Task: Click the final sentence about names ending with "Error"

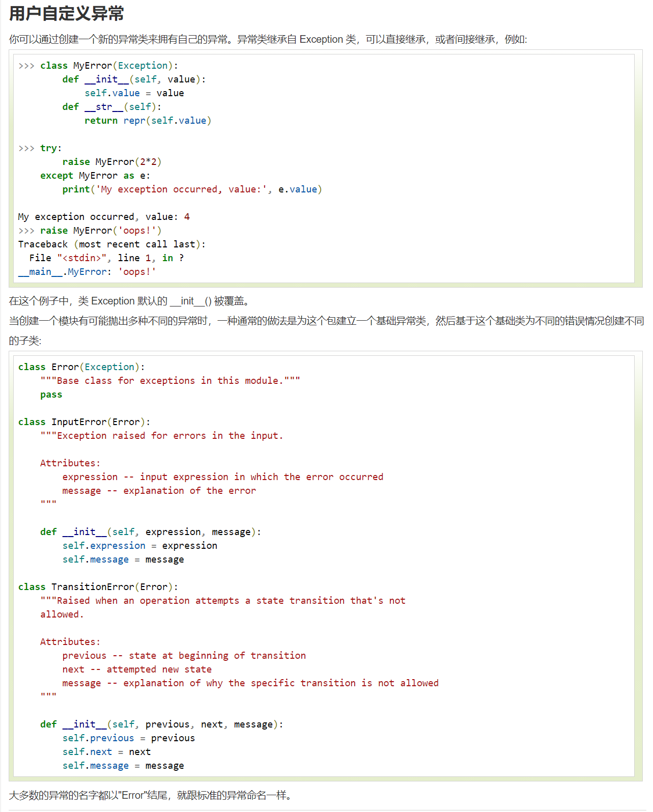Action: pos(152,795)
